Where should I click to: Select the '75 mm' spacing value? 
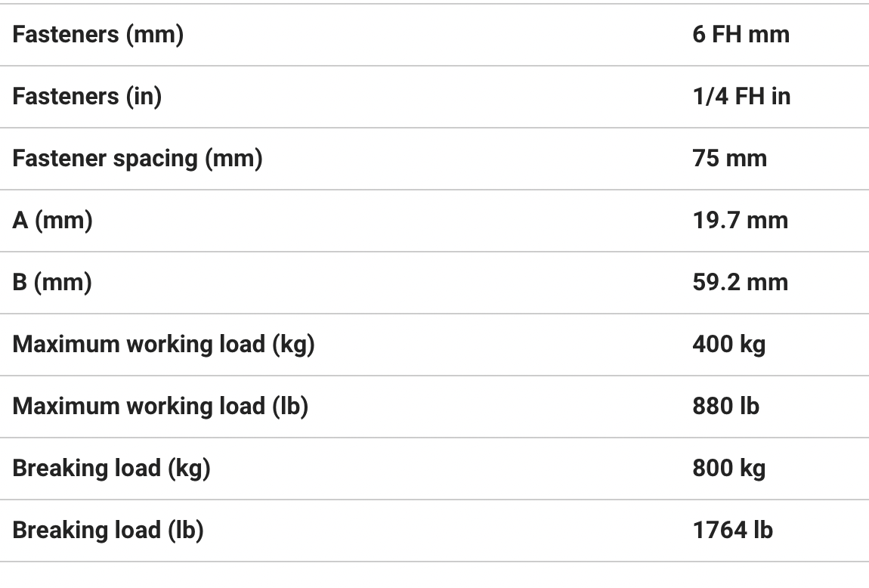click(x=729, y=159)
